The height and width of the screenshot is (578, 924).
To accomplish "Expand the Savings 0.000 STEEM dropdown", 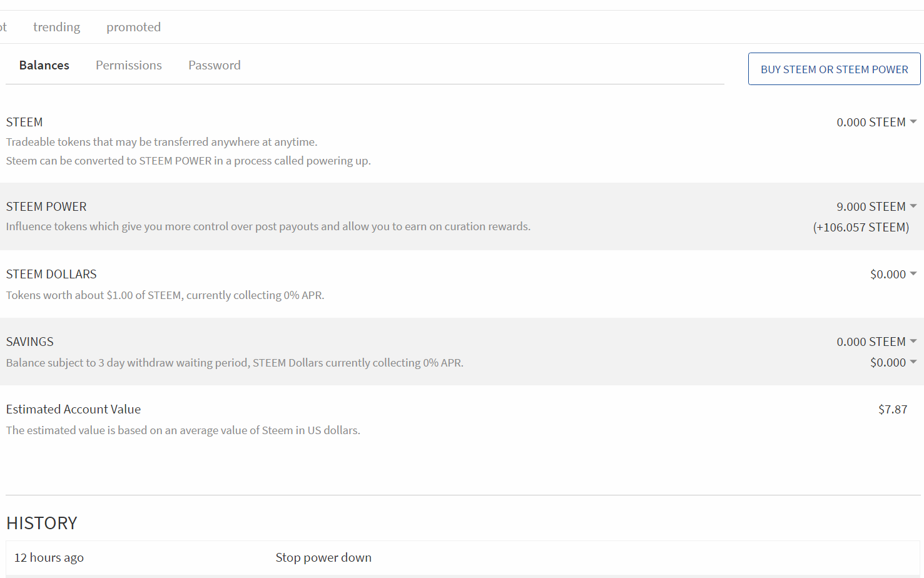I will click(x=876, y=342).
